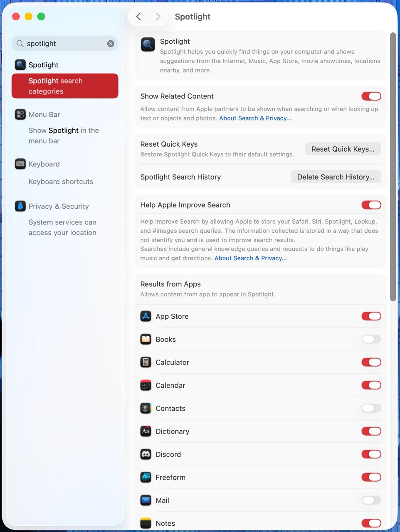Select Spotlight search categories sidebar result
Viewport: 400px width, 532px height.
tap(65, 86)
